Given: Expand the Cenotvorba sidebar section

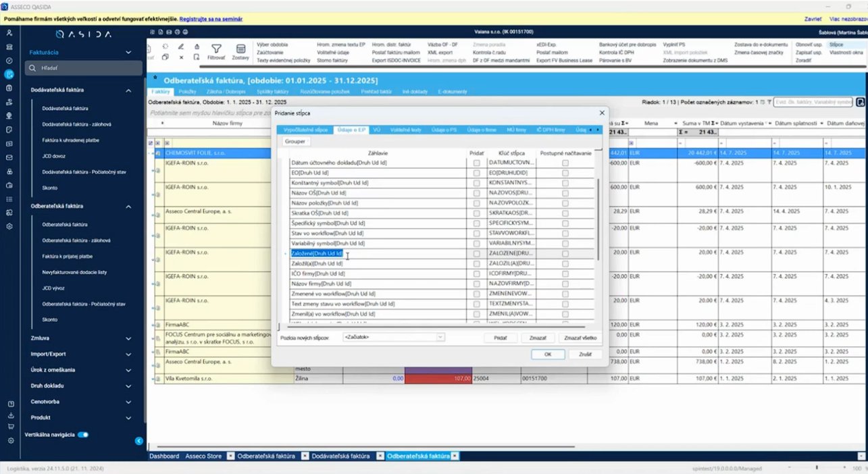Looking at the screenshot, I should pos(128,402).
